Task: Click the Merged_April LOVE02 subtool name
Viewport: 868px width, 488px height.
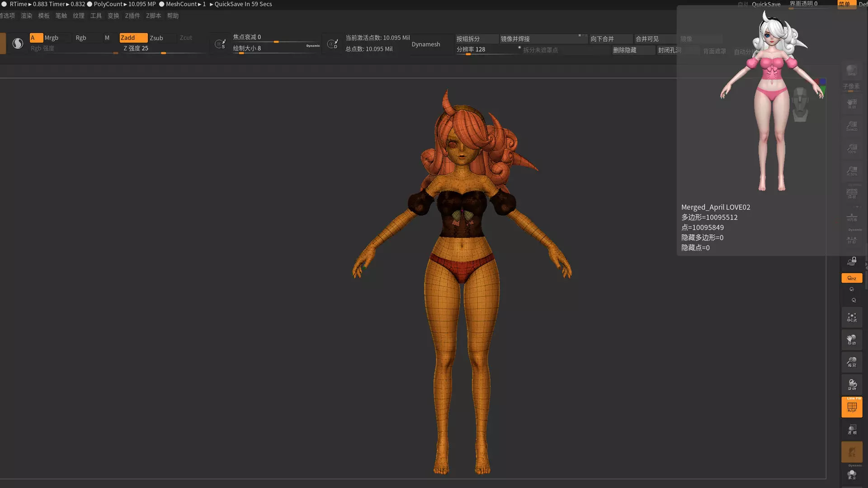Action: coord(716,207)
